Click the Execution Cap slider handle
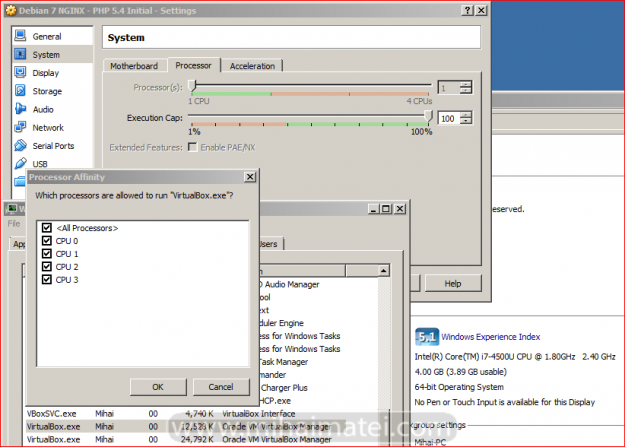 tap(428, 116)
